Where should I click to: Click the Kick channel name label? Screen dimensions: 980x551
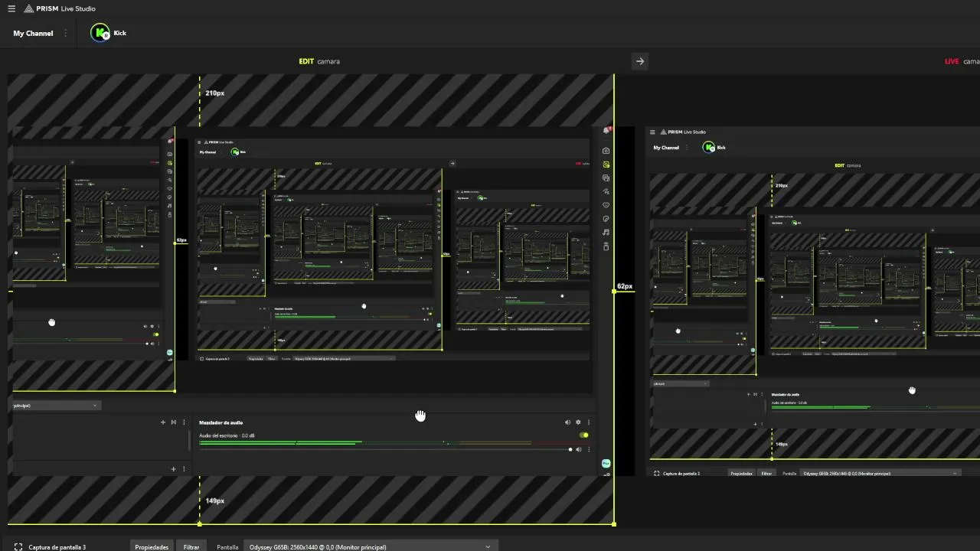pos(120,33)
